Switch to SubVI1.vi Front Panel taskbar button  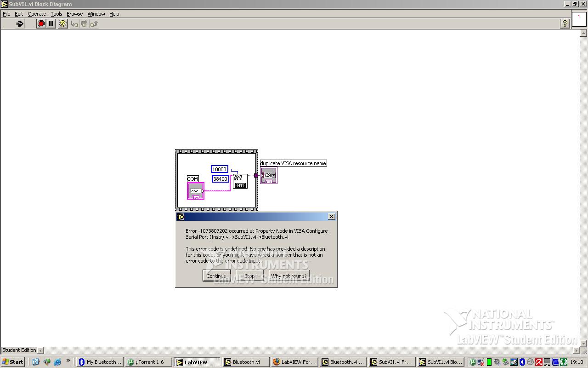392,362
